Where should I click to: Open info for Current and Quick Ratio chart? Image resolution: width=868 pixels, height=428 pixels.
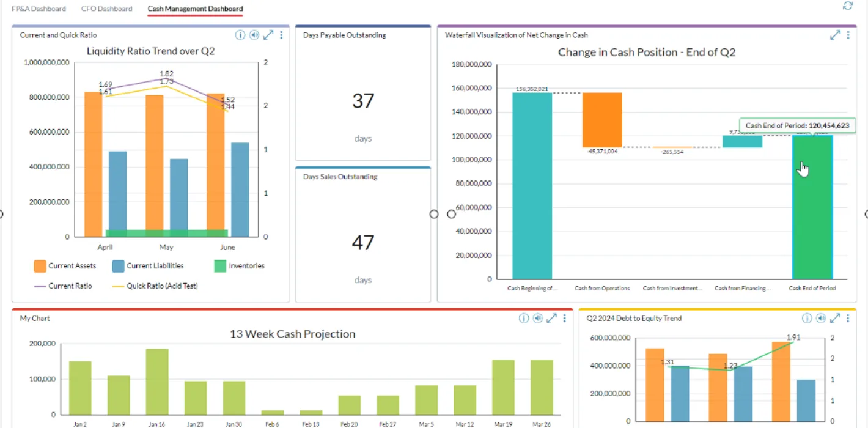point(240,35)
